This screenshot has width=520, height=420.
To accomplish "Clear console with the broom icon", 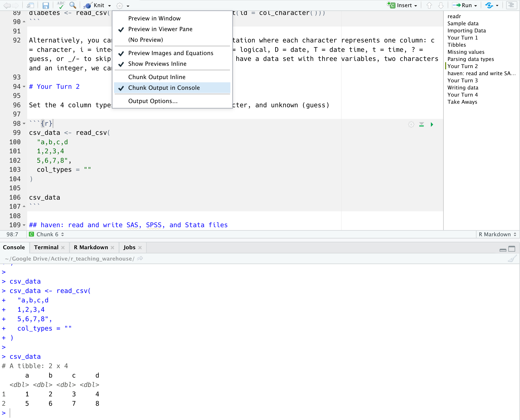I will (x=512, y=258).
